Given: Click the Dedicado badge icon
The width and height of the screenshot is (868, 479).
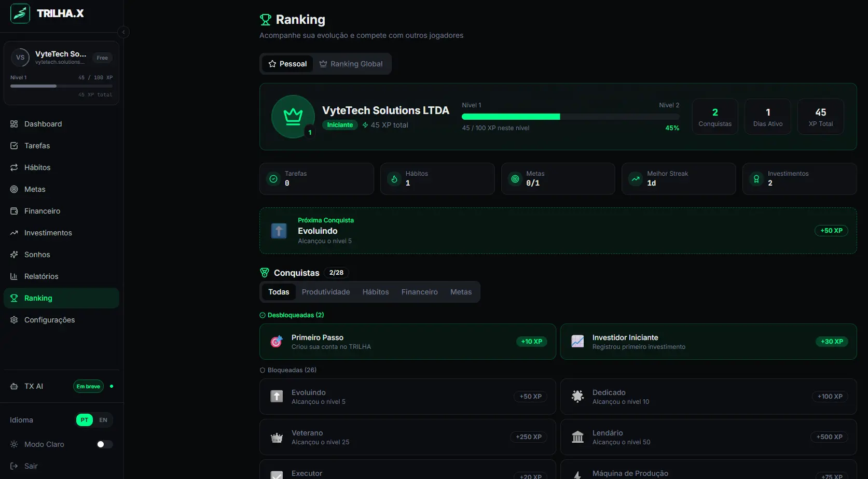Looking at the screenshot, I should [x=577, y=397].
